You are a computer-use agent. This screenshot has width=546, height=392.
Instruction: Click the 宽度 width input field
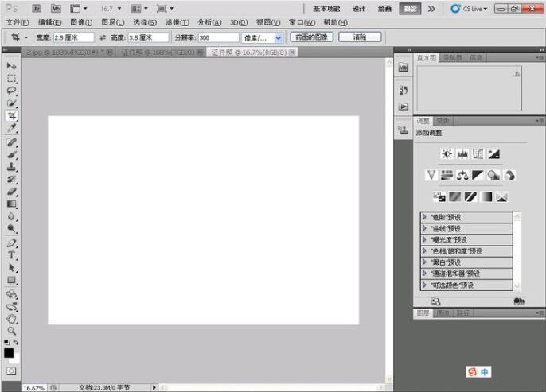click(x=73, y=37)
